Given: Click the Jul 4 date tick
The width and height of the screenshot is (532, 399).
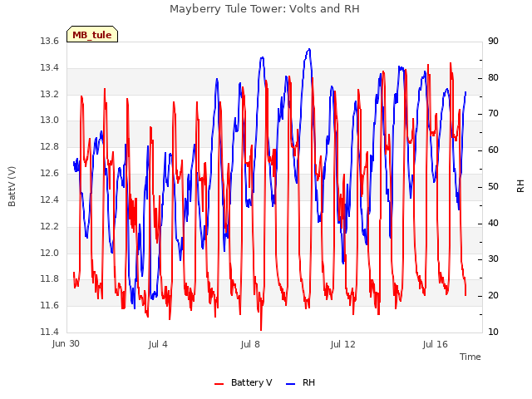Looking at the screenshot, I should point(158,345).
